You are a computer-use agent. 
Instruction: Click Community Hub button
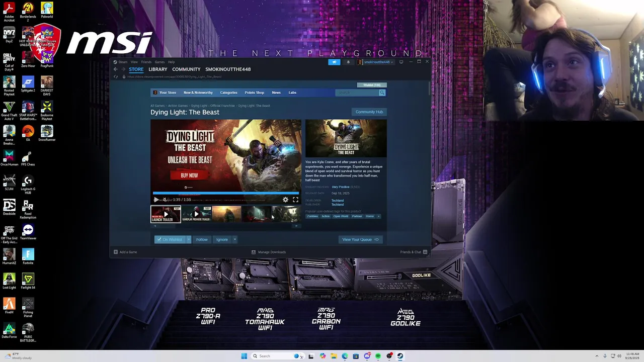click(x=369, y=112)
